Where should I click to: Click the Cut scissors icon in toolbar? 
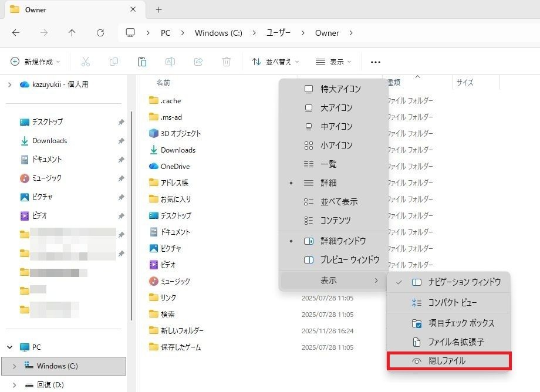(x=86, y=62)
